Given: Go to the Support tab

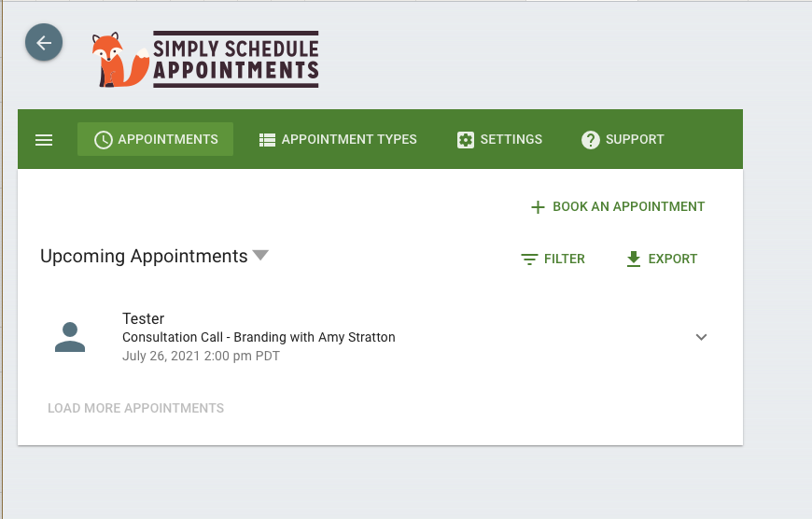Looking at the screenshot, I should 623,139.
